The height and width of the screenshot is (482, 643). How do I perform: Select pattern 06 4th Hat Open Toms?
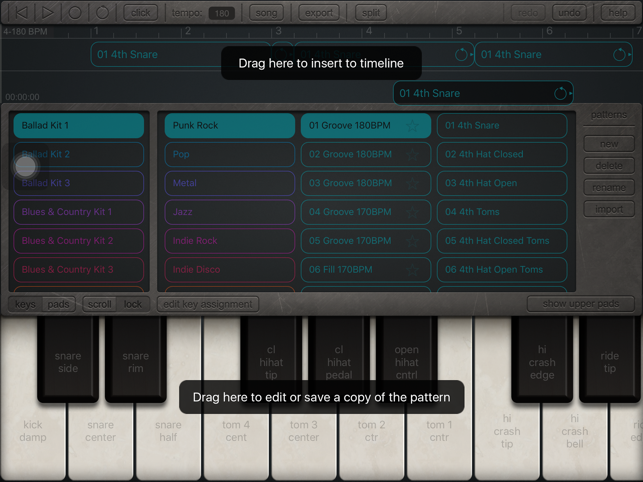502,270
